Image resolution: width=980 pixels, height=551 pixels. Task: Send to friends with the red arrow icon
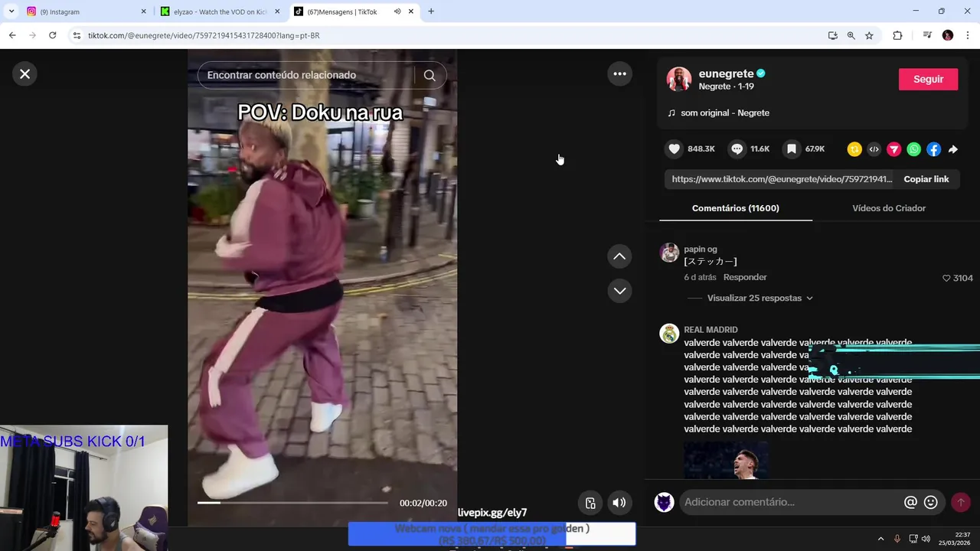(893, 149)
